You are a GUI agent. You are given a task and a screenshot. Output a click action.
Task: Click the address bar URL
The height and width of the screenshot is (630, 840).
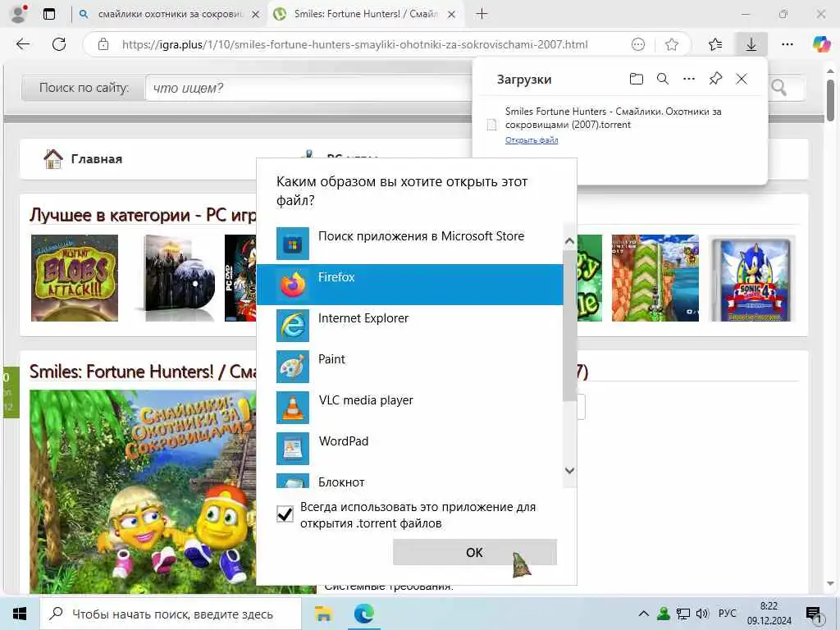point(354,44)
